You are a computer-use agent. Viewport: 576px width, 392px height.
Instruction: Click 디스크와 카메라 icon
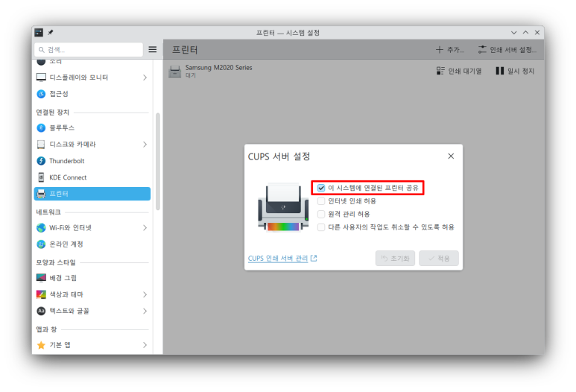pyautogui.click(x=41, y=145)
